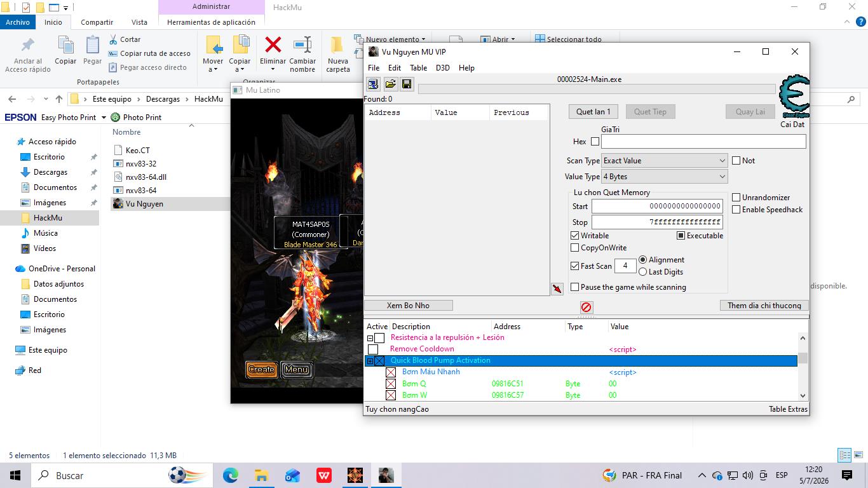The width and height of the screenshot is (868, 488).
Task: Enable the Not checkbox
Action: tap(736, 161)
